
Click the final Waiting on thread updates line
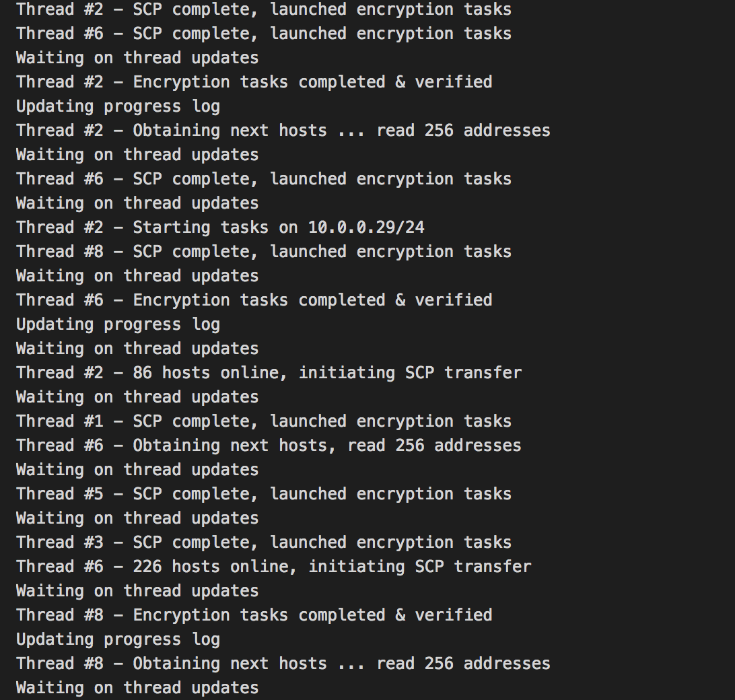[137, 688]
